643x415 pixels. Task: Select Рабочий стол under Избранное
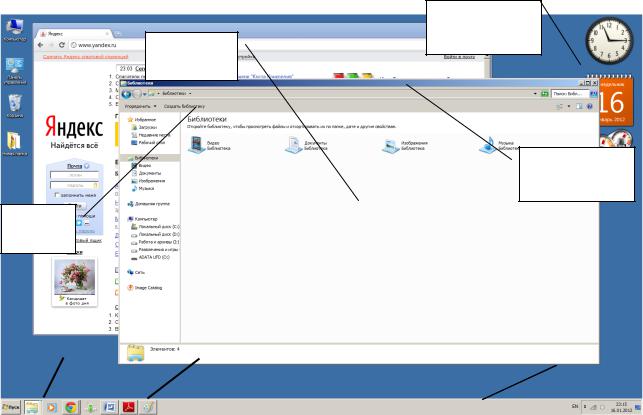click(x=148, y=142)
